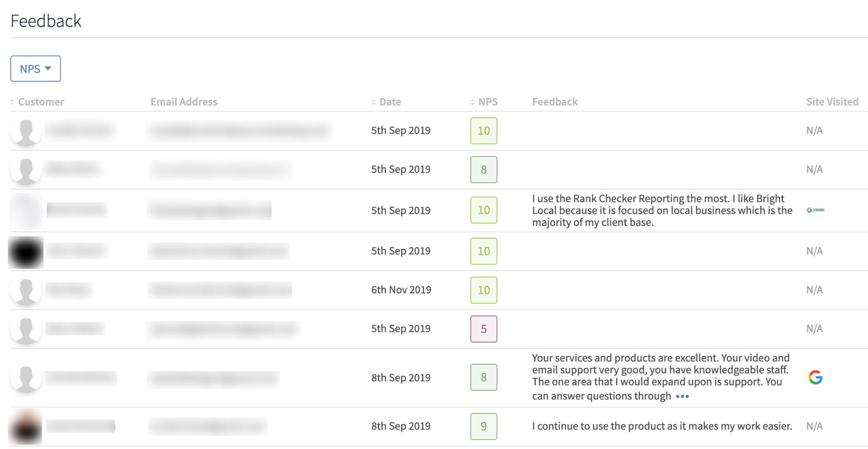Click the Google icon in Site Visited column
This screenshot has width=868, height=449.
point(815,377)
